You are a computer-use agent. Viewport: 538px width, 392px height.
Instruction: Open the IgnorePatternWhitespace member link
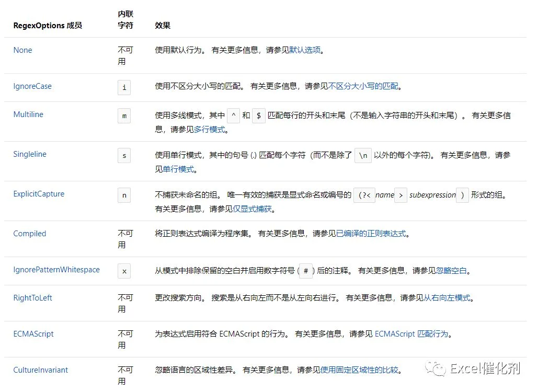coord(56,270)
